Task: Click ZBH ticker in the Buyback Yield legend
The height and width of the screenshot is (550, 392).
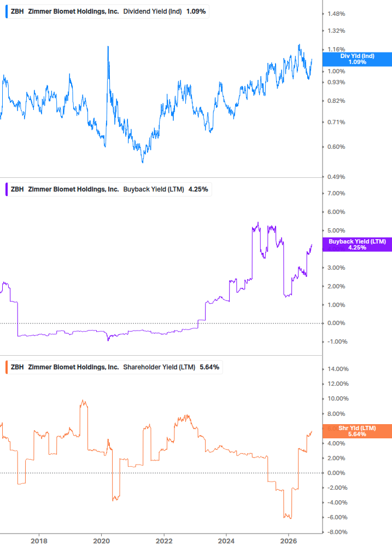Action: 17,189
